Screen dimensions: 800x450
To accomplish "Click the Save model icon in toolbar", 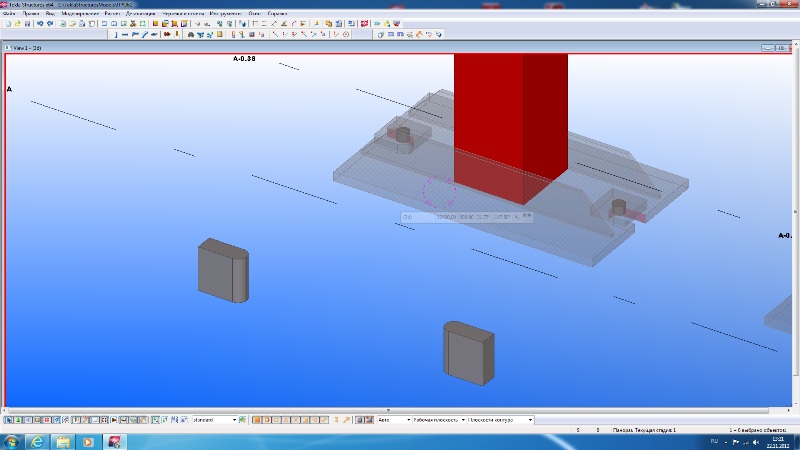I will (x=25, y=23).
